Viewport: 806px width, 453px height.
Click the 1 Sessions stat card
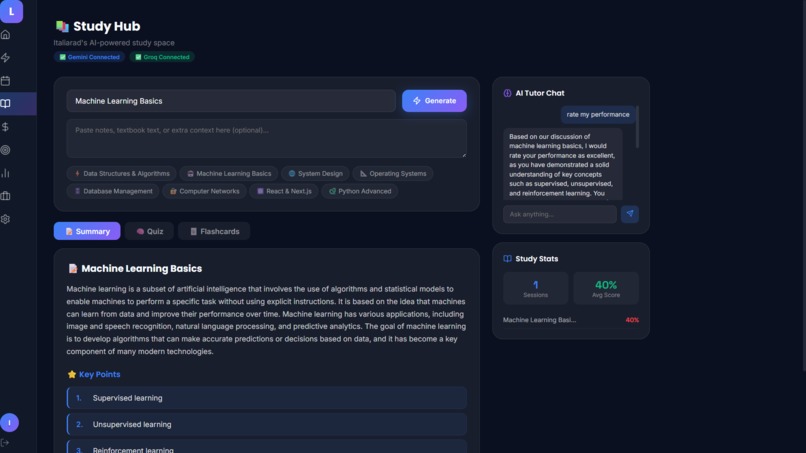point(536,288)
